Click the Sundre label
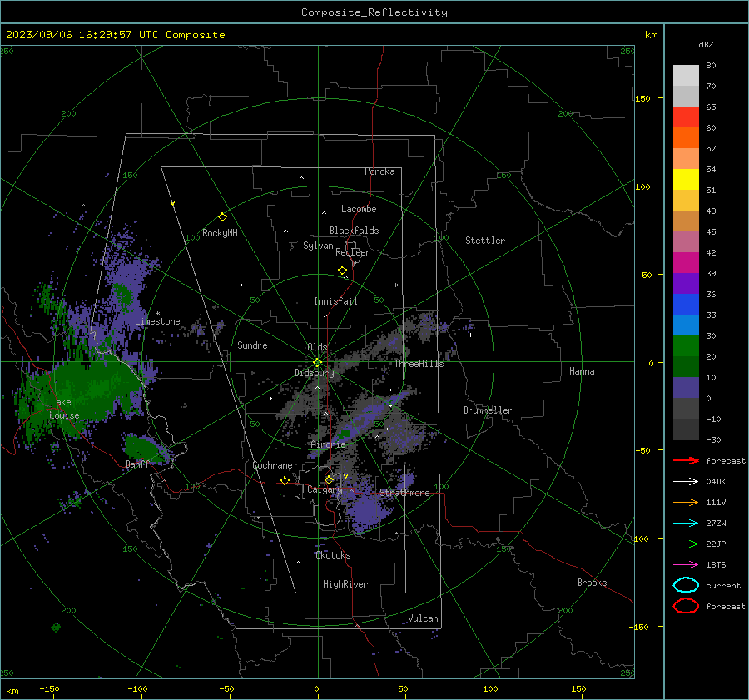Viewport: 749px width, 700px height. pos(252,345)
